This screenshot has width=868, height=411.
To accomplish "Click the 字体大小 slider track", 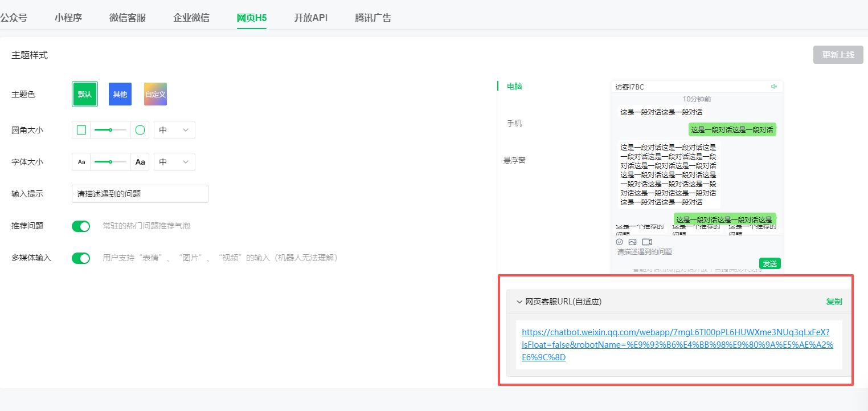I will 110,162.
